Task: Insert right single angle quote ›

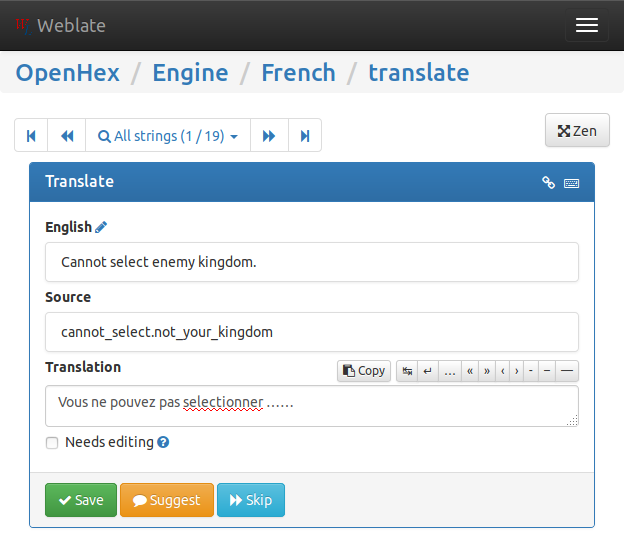Action: [517, 371]
